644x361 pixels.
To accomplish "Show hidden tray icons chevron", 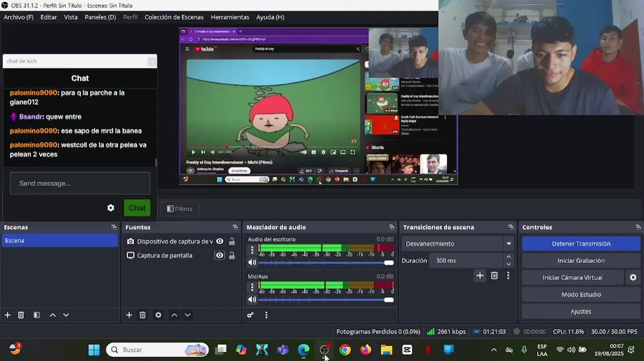I will [x=494, y=350].
